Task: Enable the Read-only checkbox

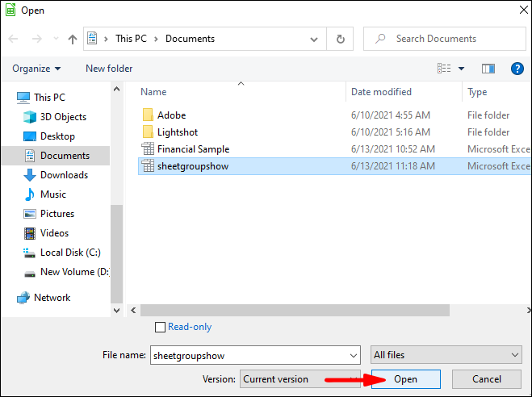Action: (x=160, y=327)
